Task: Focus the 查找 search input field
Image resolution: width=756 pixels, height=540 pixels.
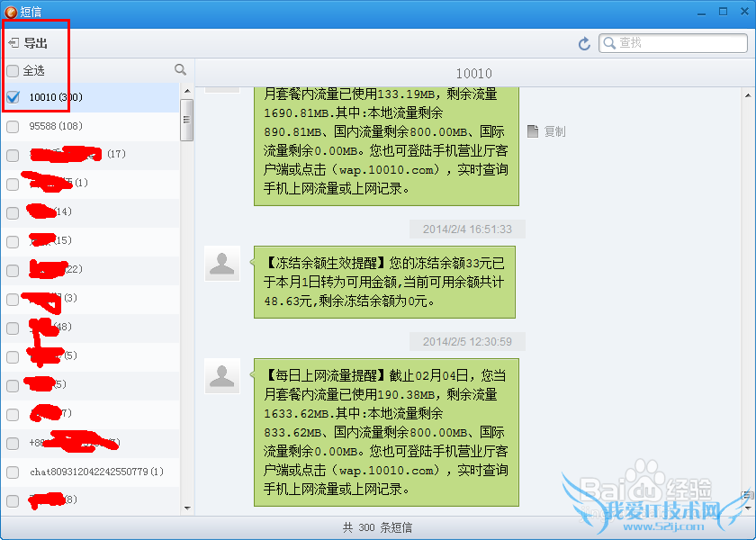Action: click(x=673, y=43)
